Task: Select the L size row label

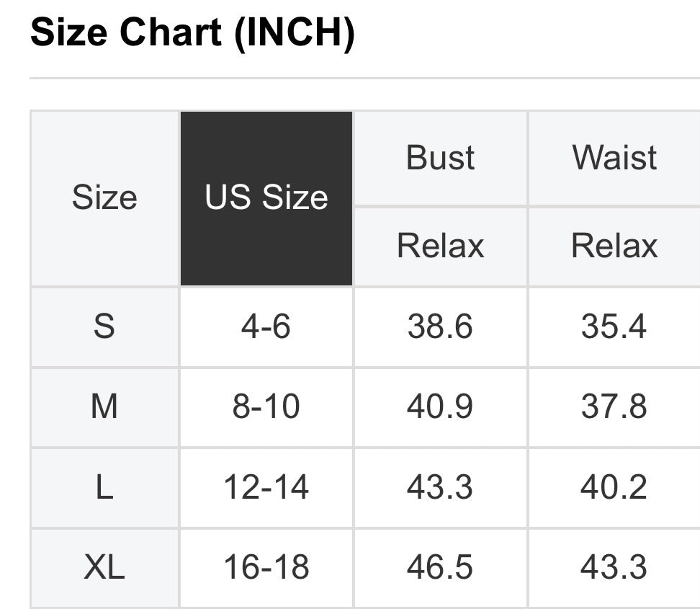Action: (104, 488)
